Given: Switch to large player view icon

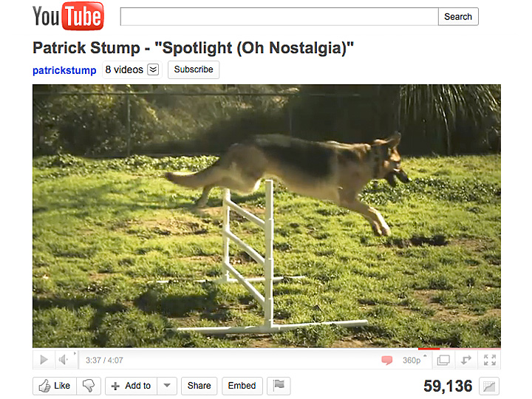Looking at the screenshot, I should [x=443, y=360].
